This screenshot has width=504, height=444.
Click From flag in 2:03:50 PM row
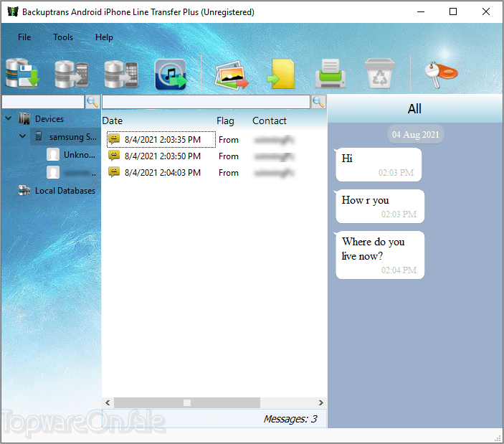pos(229,156)
